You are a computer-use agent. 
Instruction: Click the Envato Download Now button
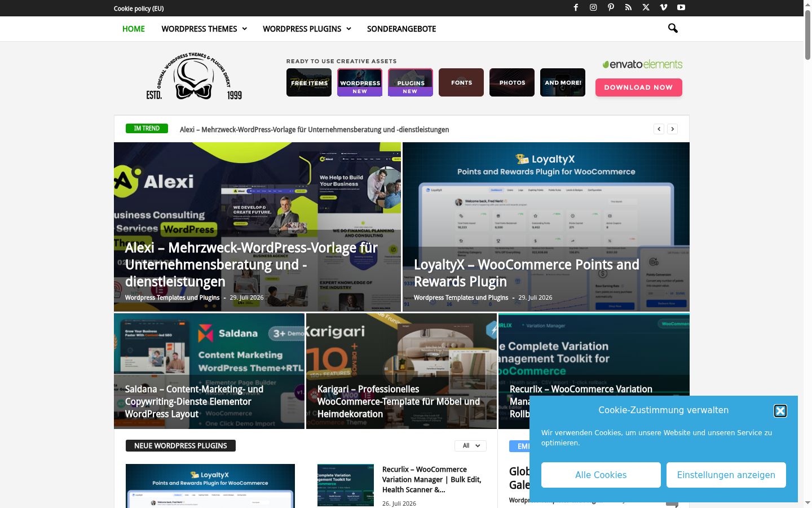tap(639, 87)
